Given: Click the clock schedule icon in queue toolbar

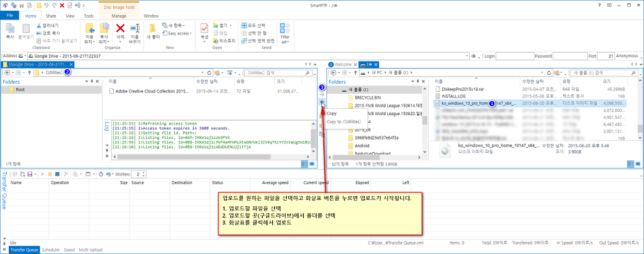Looking at the screenshot, I should coord(101,174).
